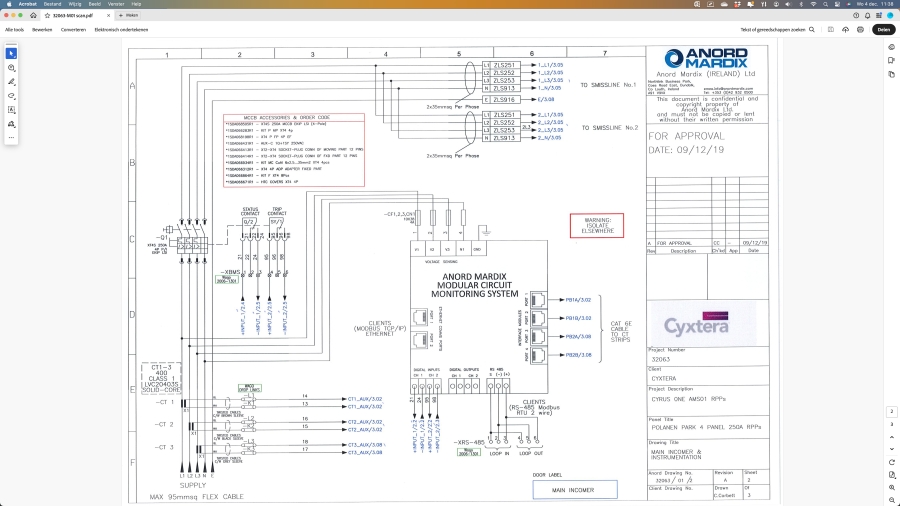Click Converteren in the toolbar

coord(73,30)
